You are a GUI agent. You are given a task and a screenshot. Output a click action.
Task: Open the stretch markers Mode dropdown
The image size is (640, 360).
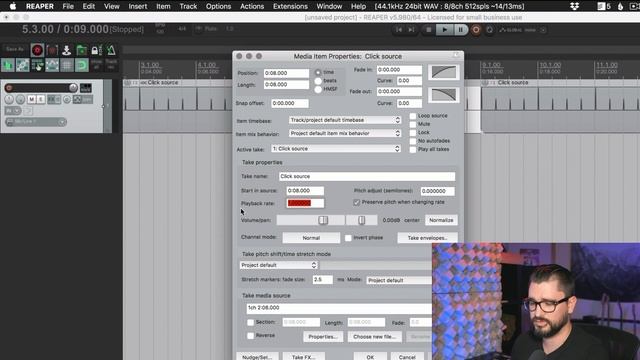(x=399, y=280)
